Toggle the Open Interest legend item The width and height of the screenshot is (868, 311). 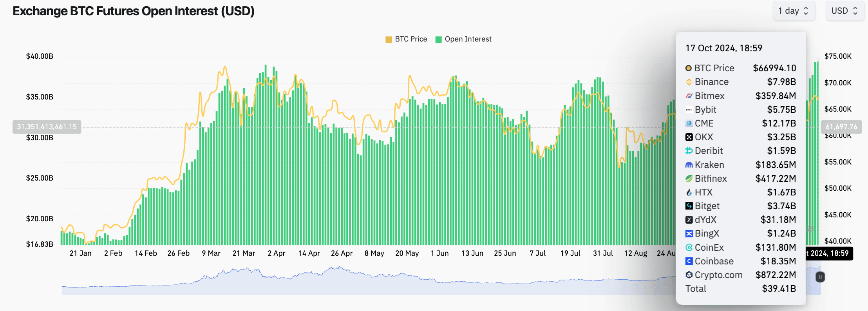tap(463, 39)
